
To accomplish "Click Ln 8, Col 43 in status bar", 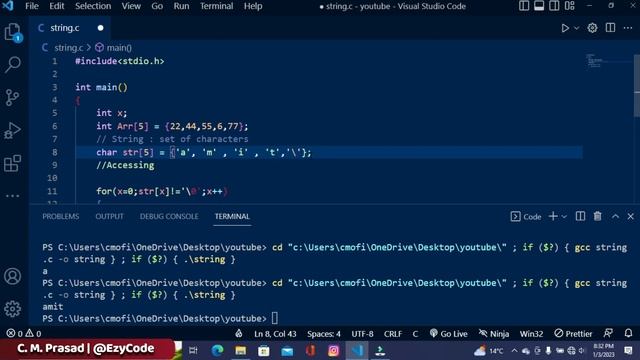I will coord(275,333).
